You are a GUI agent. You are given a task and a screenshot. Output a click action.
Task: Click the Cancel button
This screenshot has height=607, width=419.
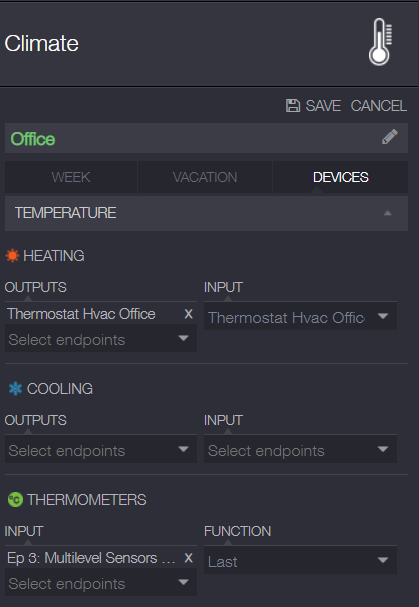coord(379,106)
